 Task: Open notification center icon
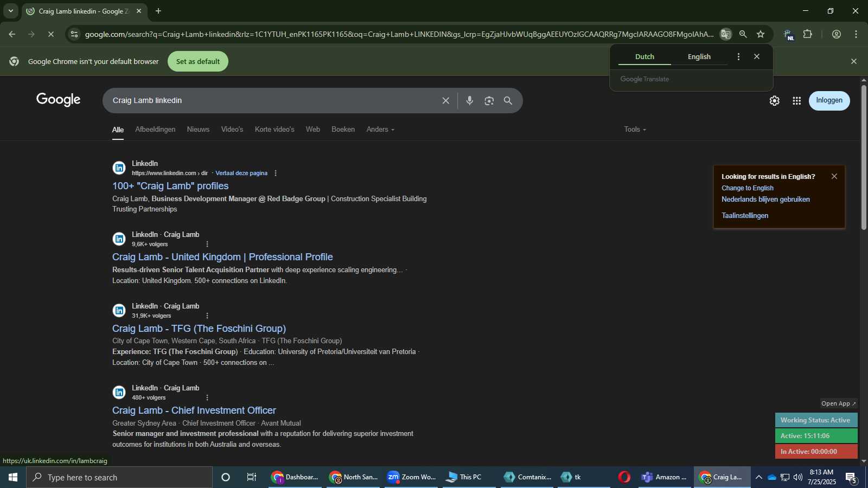pos(851,477)
